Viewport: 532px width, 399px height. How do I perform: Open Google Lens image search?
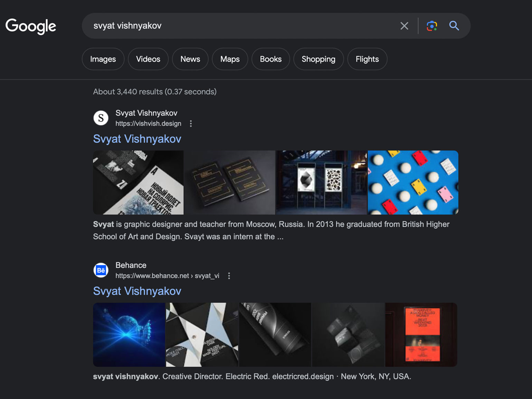click(x=432, y=26)
